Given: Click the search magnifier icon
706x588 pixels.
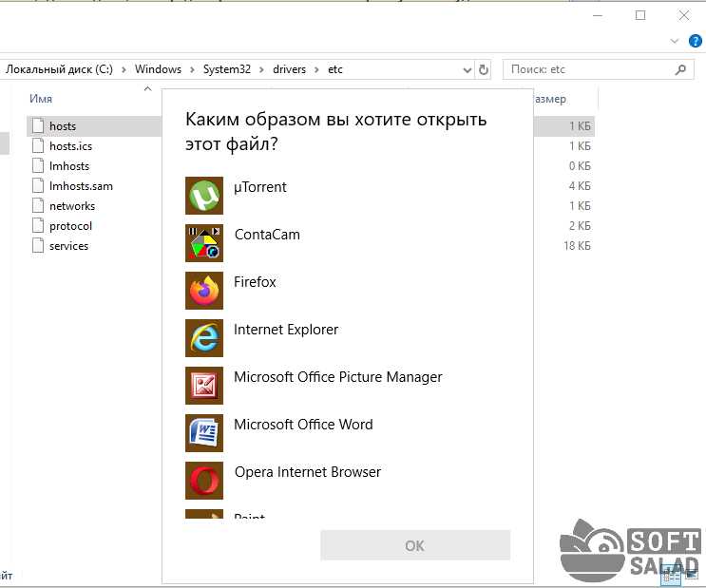Looking at the screenshot, I should [679, 70].
